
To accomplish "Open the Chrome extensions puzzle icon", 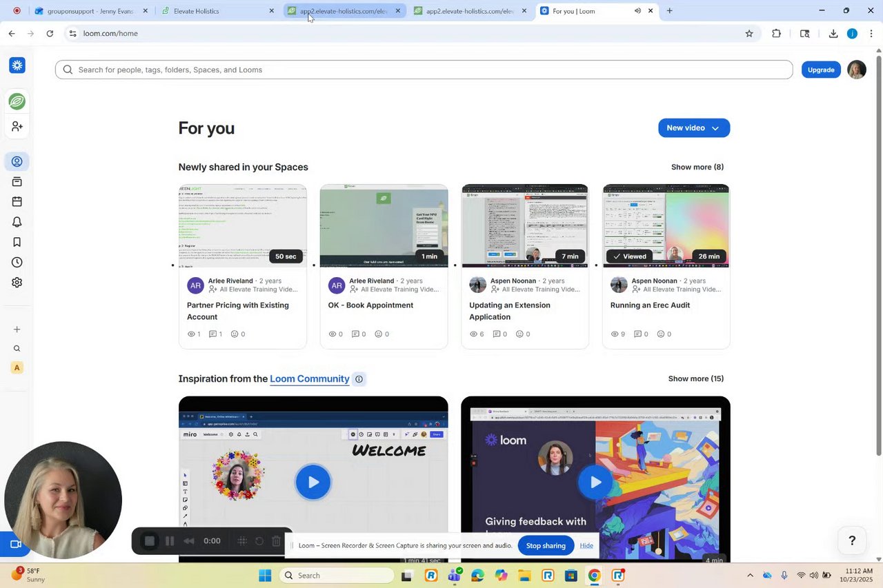I will pos(777,33).
